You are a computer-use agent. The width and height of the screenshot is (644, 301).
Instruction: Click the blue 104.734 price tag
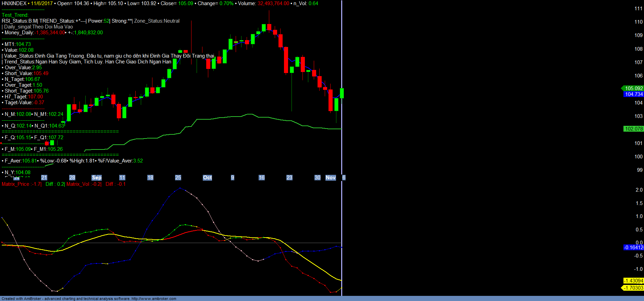tap(634, 94)
